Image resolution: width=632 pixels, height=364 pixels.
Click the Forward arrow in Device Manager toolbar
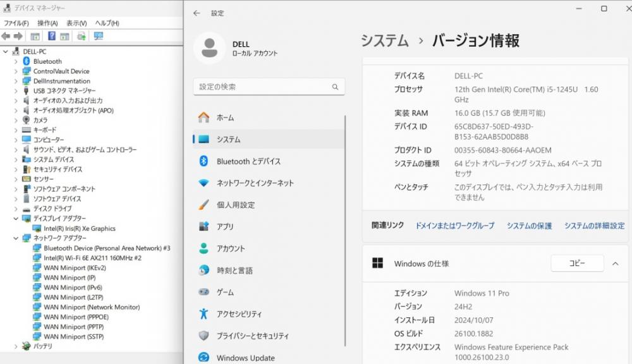tap(18, 36)
